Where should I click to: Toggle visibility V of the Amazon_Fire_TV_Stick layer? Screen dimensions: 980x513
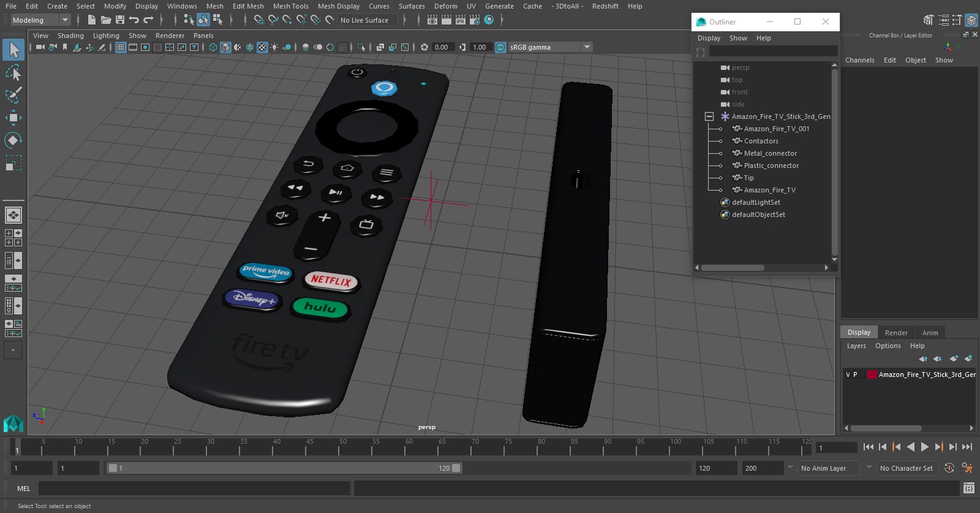click(x=848, y=374)
